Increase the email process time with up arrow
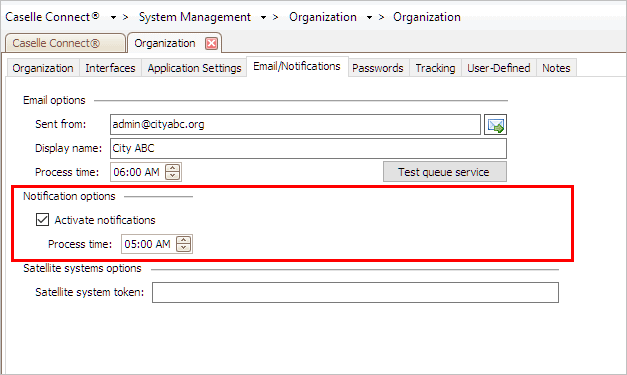627x375 pixels. 173,168
